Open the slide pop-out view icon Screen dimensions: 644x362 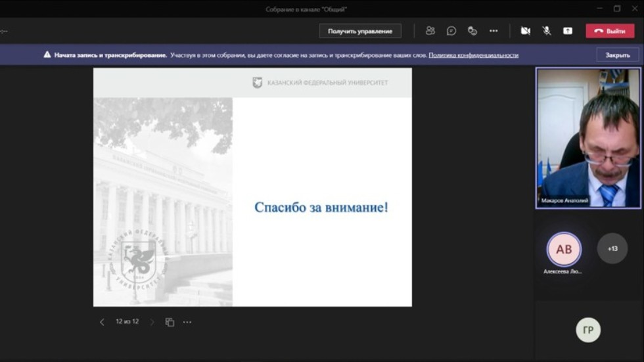[x=170, y=322]
